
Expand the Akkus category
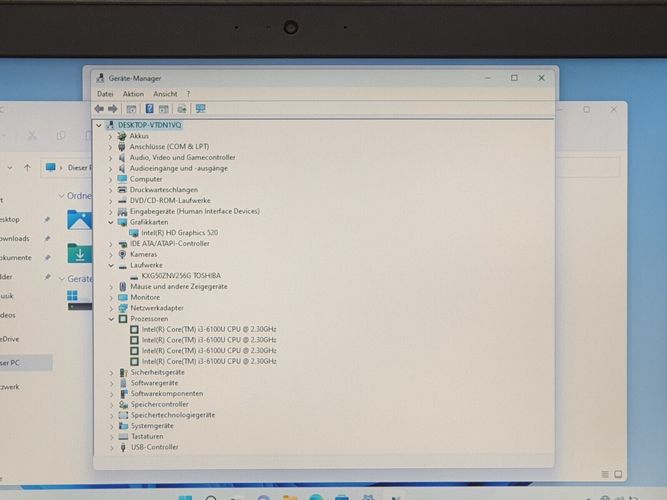111,136
